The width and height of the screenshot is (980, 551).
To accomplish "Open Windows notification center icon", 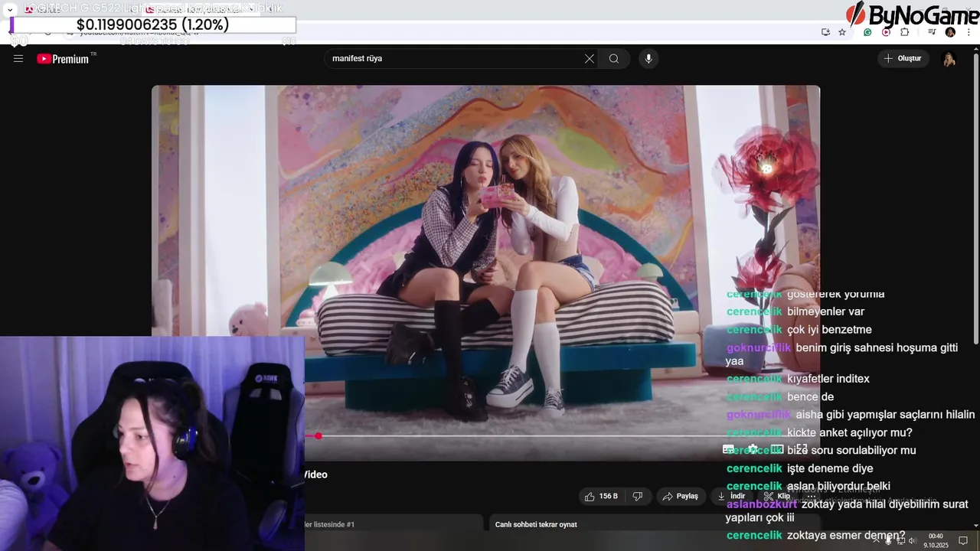I will point(963,540).
